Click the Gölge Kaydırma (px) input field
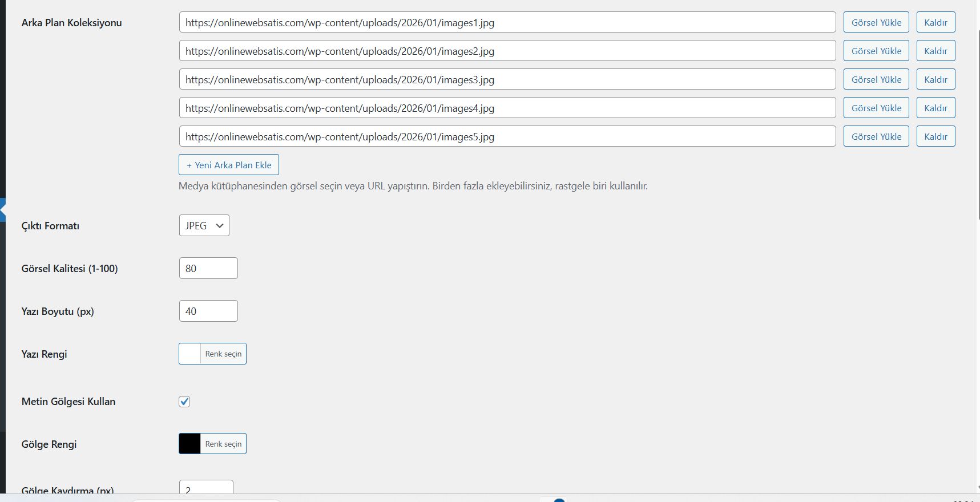 (206, 488)
